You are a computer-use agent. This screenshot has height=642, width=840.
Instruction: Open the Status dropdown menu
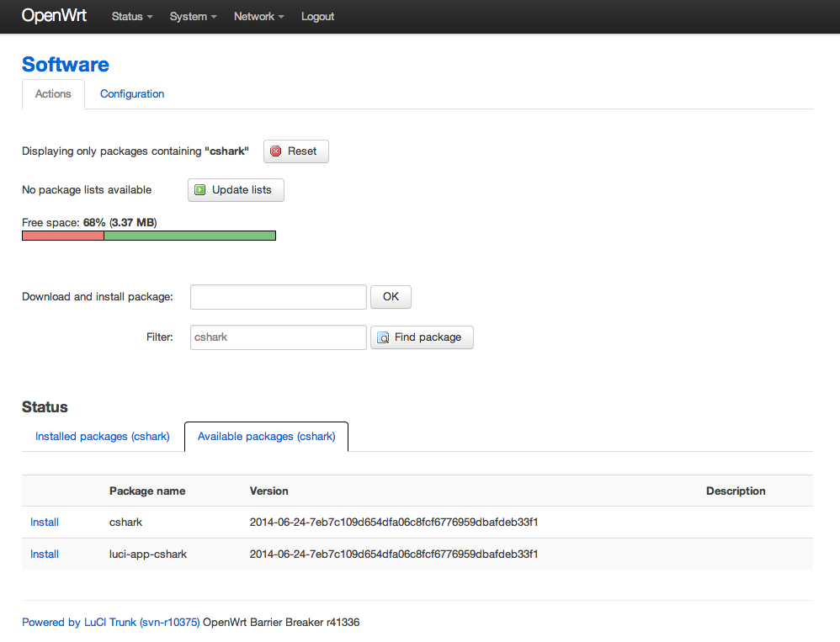click(x=132, y=17)
